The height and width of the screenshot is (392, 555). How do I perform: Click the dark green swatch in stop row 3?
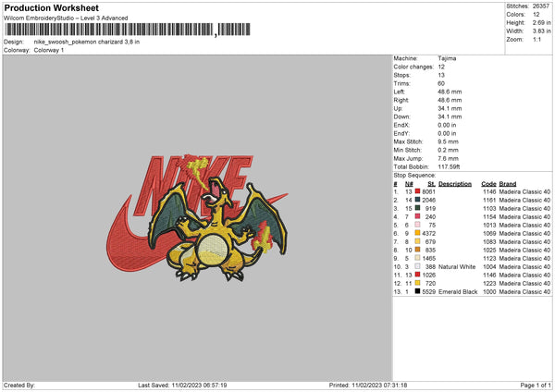coord(417,208)
